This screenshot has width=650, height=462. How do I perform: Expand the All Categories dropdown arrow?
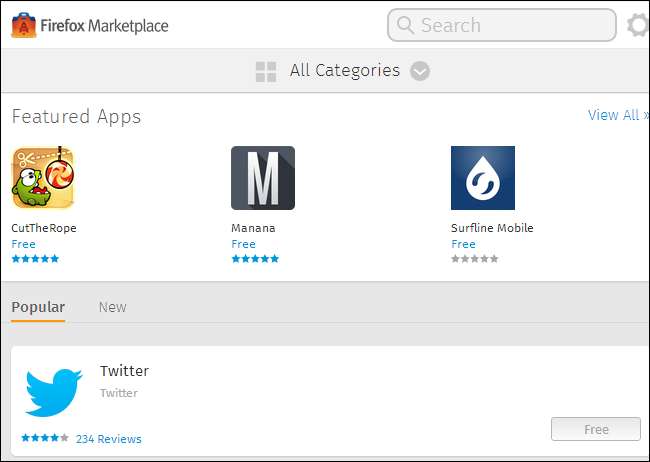point(420,71)
